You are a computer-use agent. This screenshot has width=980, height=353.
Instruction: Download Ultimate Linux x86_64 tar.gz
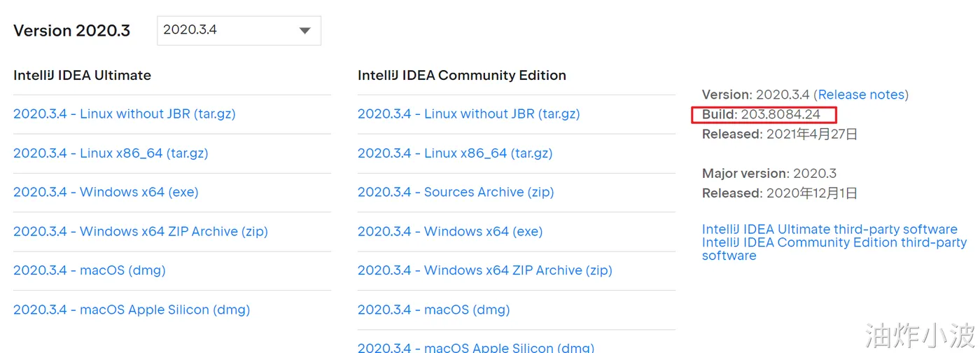pos(111,153)
